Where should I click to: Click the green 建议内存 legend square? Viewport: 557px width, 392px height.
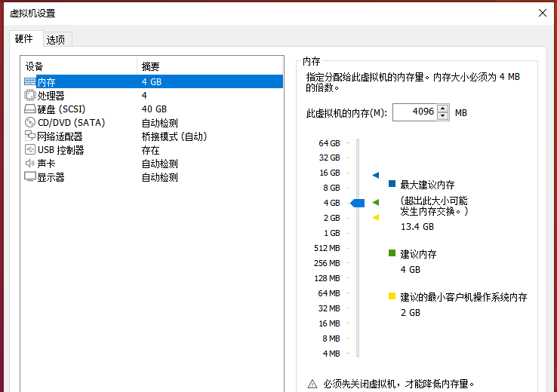392,253
